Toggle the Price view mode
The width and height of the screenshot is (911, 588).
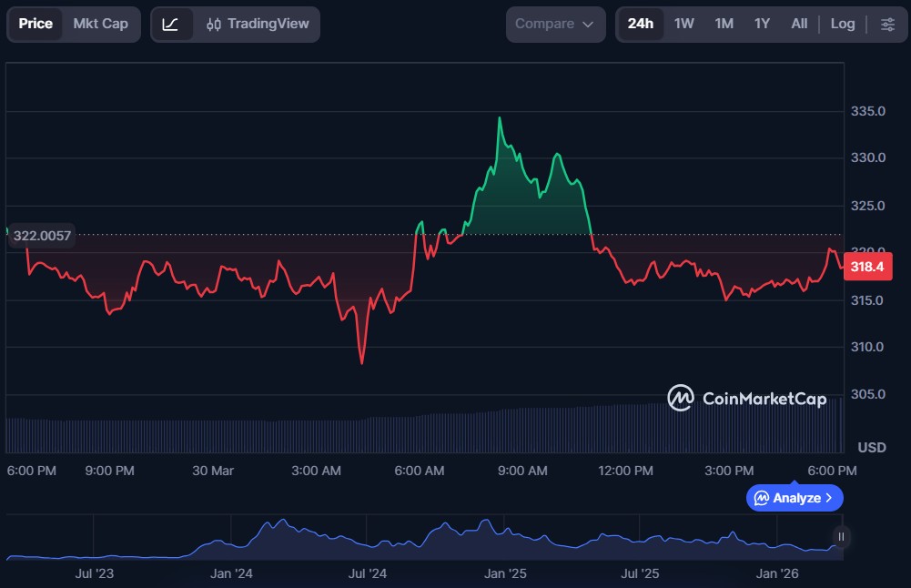click(36, 24)
